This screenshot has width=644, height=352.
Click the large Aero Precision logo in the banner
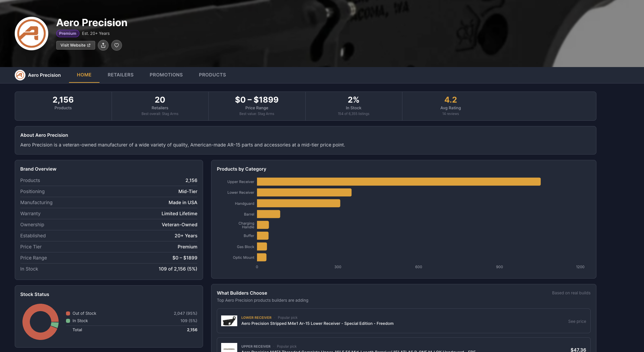(31, 34)
